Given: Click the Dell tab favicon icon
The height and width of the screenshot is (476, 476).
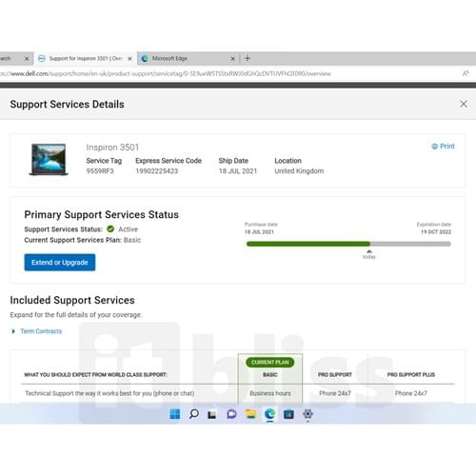Looking at the screenshot, I should click(x=41, y=58).
